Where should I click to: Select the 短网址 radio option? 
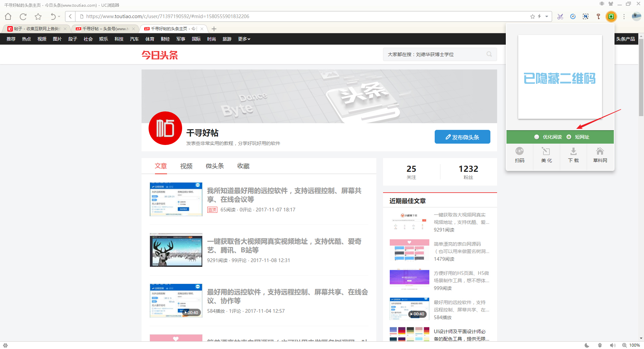(569, 137)
